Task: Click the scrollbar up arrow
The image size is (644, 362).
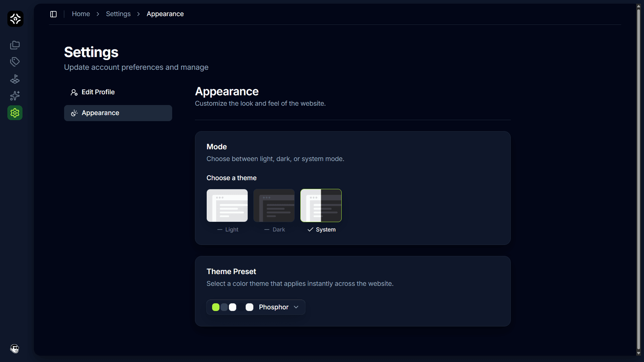Action: [x=639, y=6]
